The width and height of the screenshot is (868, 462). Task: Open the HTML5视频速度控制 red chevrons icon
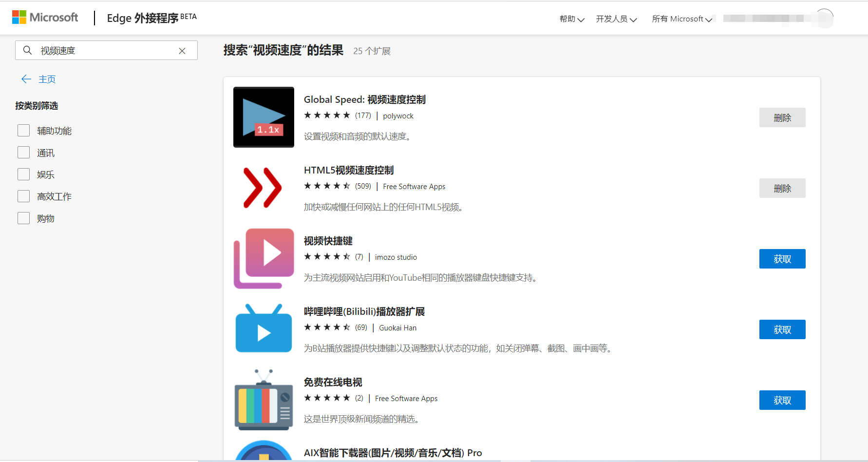point(264,188)
